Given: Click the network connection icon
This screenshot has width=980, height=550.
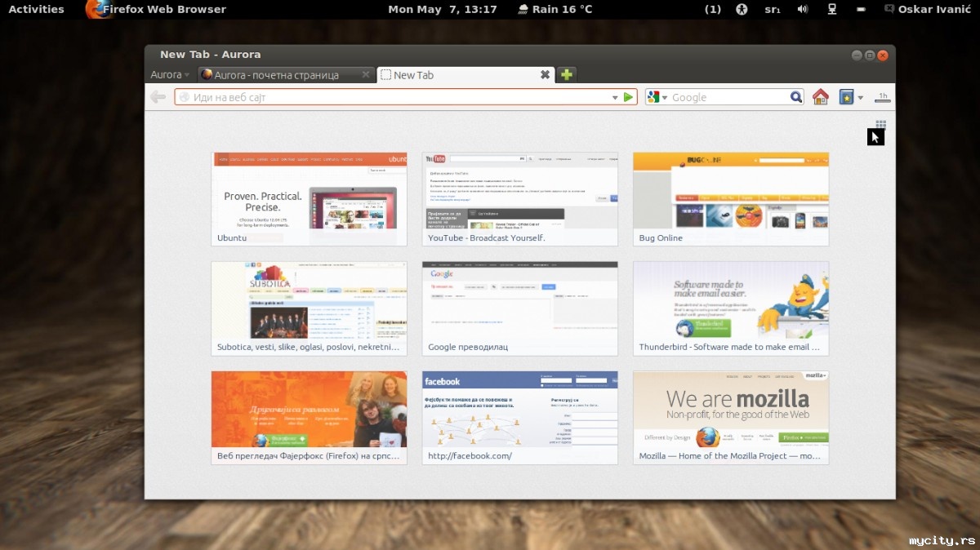Looking at the screenshot, I should [832, 9].
